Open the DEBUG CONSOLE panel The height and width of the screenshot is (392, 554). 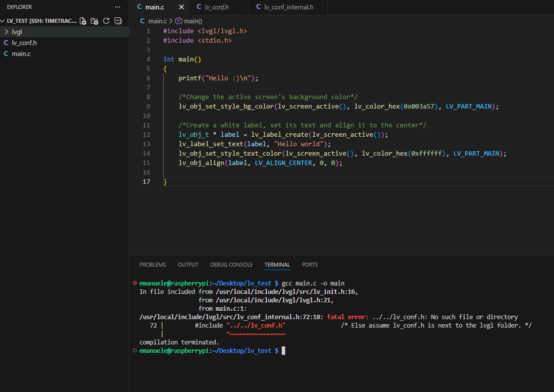click(x=231, y=265)
